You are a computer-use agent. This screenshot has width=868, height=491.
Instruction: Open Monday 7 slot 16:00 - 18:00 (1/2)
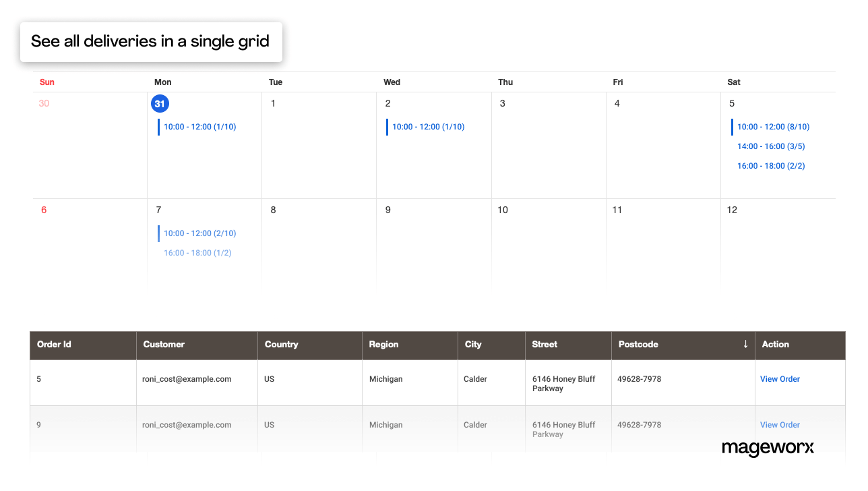coord(197,253)
